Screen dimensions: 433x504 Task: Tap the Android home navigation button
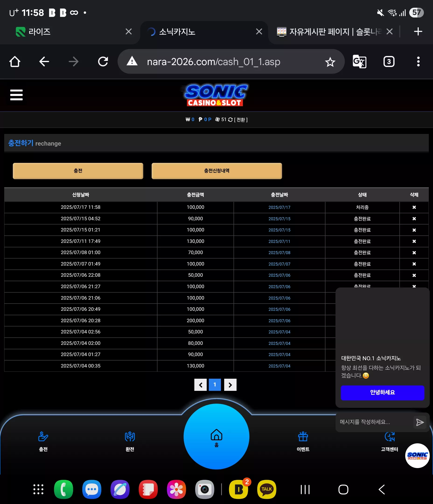tap(343, 489)
